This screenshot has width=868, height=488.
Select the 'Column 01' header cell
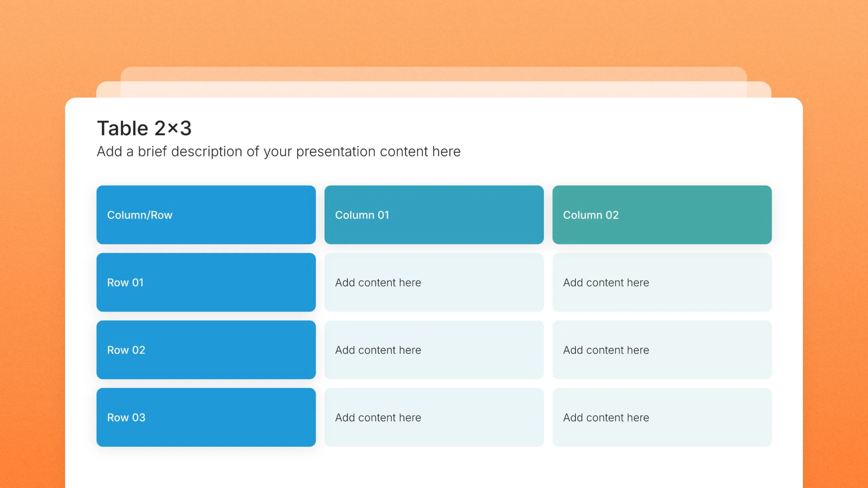(434, 215)
